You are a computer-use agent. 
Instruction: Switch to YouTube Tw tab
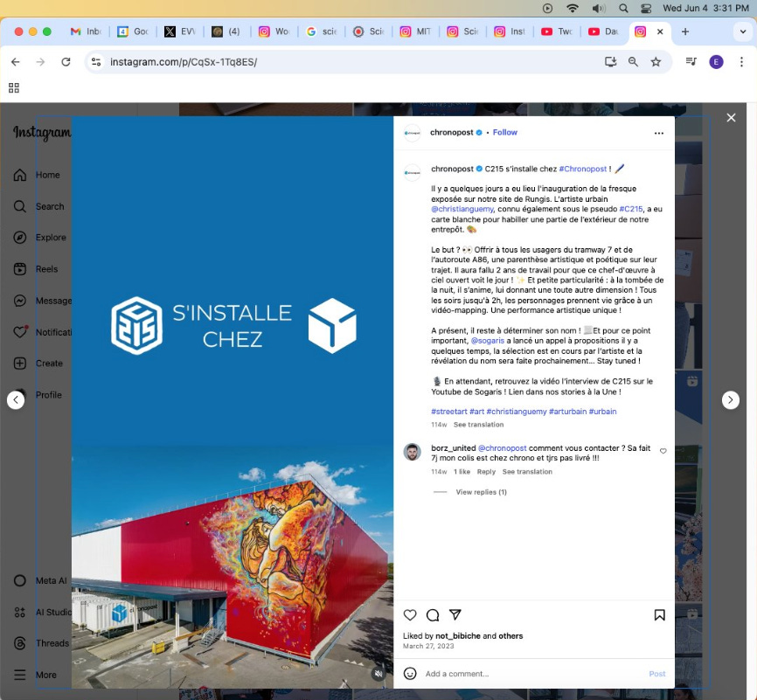coord(557,31)
